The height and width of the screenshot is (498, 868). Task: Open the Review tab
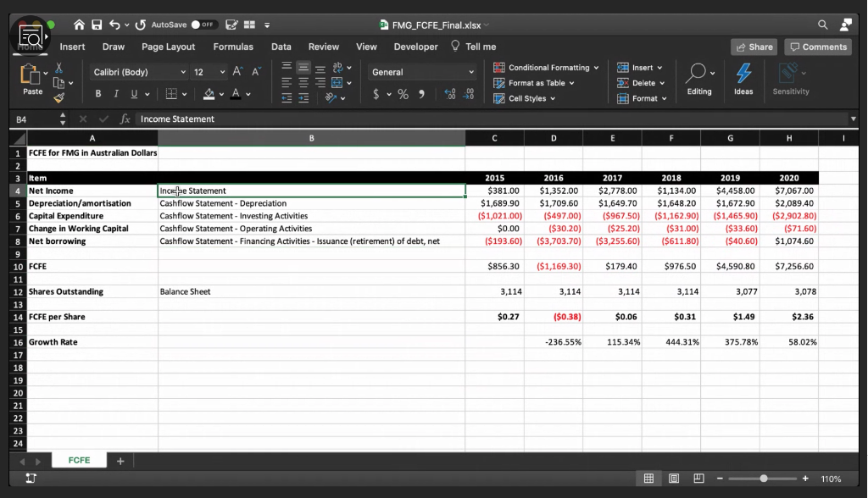point(324,47)
